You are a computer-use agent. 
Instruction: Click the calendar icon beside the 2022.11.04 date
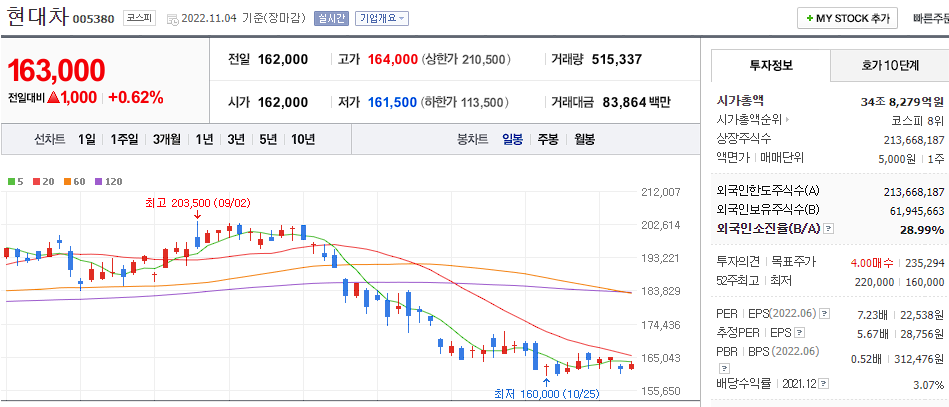(x=171, y=19)
